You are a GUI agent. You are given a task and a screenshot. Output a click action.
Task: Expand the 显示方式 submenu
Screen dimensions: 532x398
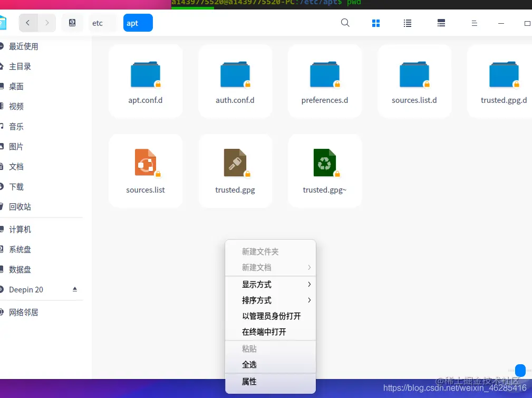coord(270,284)
